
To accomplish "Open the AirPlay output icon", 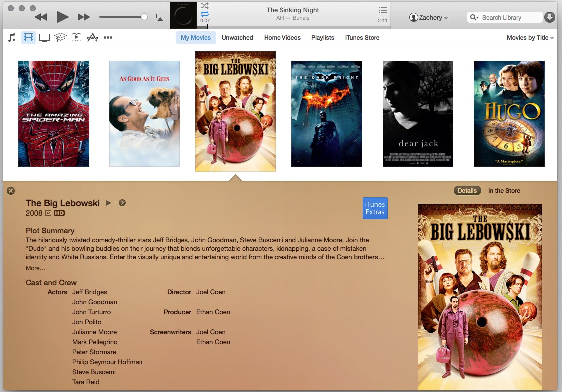I will coord(160,17).
